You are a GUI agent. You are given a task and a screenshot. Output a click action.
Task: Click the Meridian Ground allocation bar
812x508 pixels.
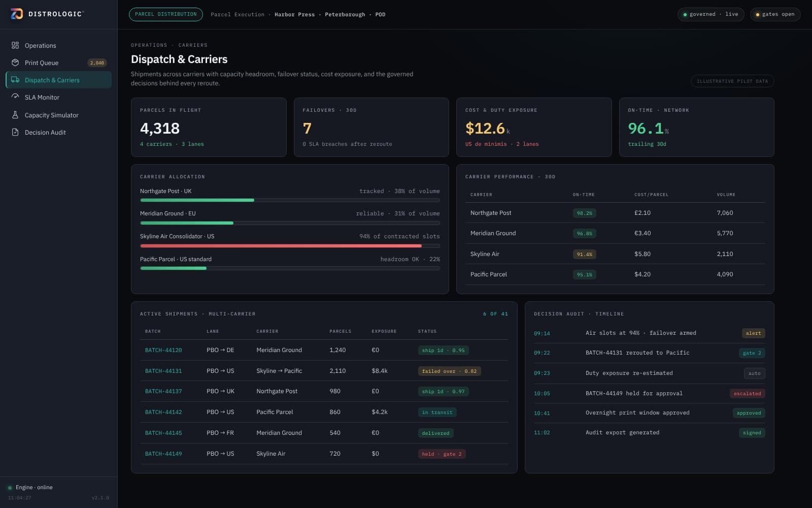coord(290,223)
